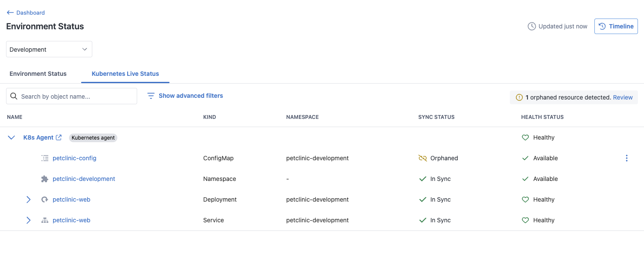The image size is (644, 274).
Task: Click the NAMESPACE column header
Action: point(302,117)
